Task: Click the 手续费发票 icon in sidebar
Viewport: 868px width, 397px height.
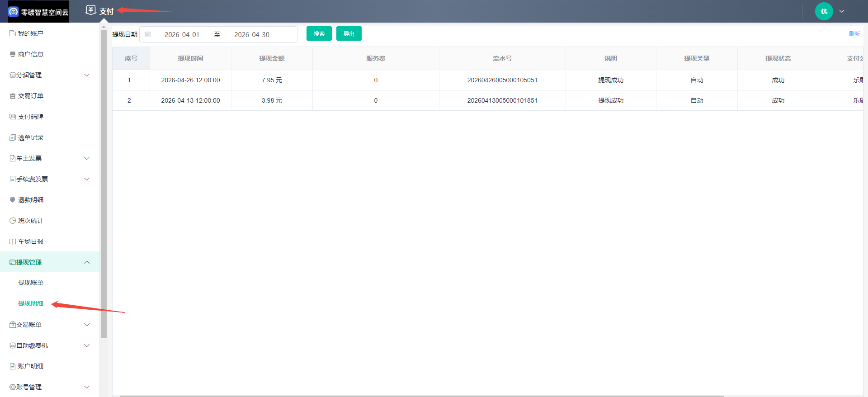Action: (13, 179)
